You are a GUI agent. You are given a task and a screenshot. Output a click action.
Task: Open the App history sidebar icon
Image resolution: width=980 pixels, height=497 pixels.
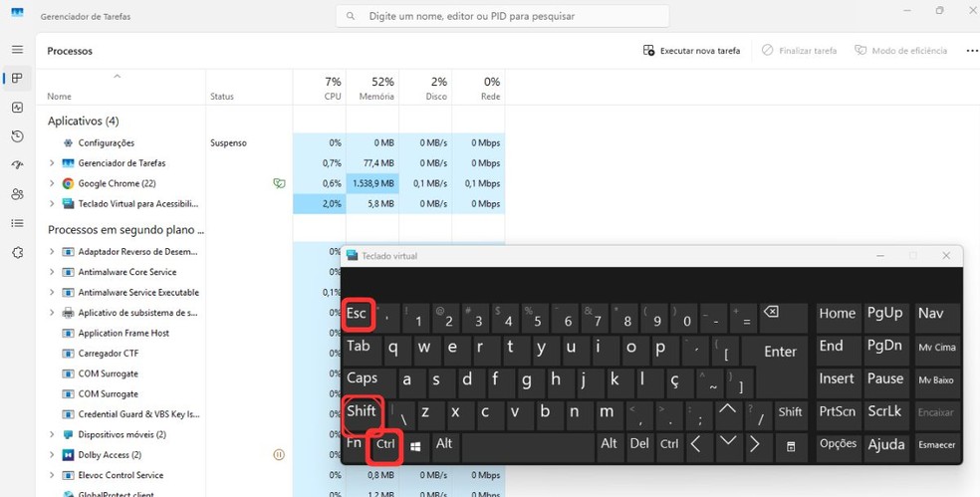click(18, 136)
